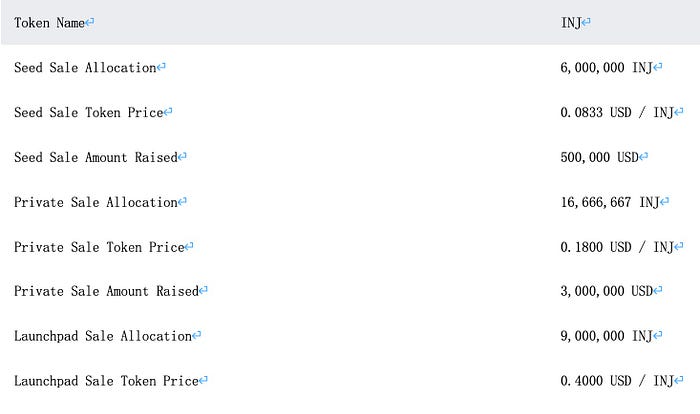Select the Seed Sale Allocation label
700x414 pixels.
pyautogui.click(x=85, y=68)
